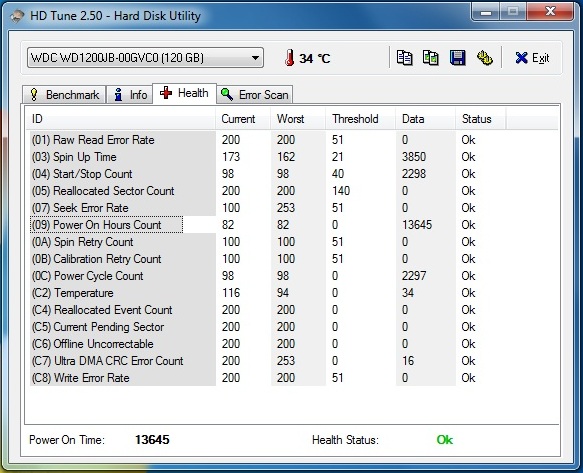Image resolution: width=583 pixels, height=473 pixels.
Task: Click the HD Tune title bar icon
Action: click(x=17, y=16)
